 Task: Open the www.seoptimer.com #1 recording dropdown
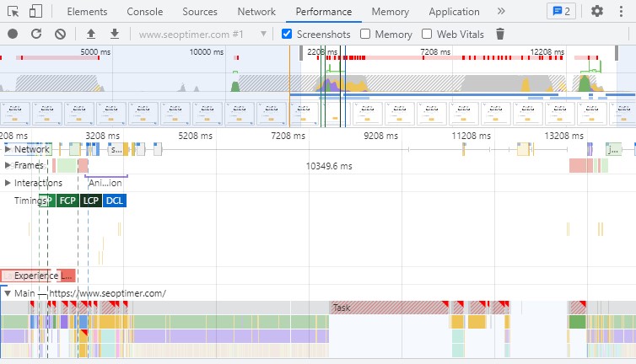202,34
